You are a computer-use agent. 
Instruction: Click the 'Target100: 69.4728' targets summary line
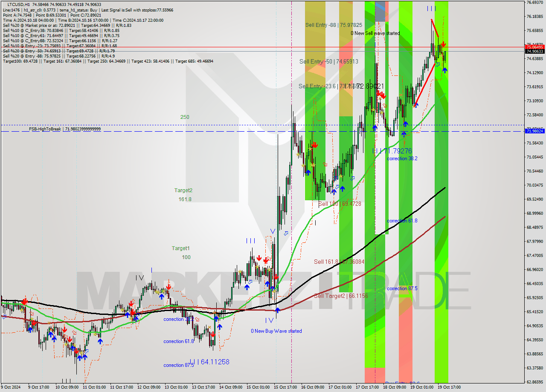coord(108,61)
